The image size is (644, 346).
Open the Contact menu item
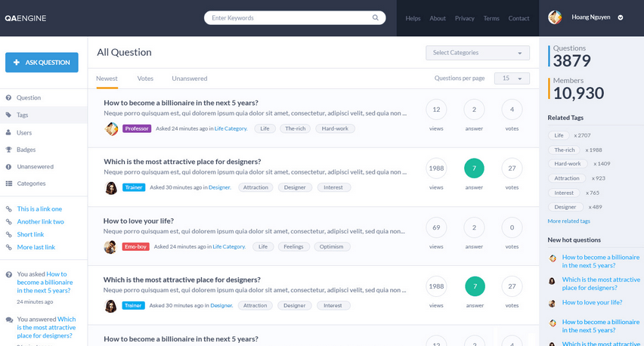[x=519, y=18]
